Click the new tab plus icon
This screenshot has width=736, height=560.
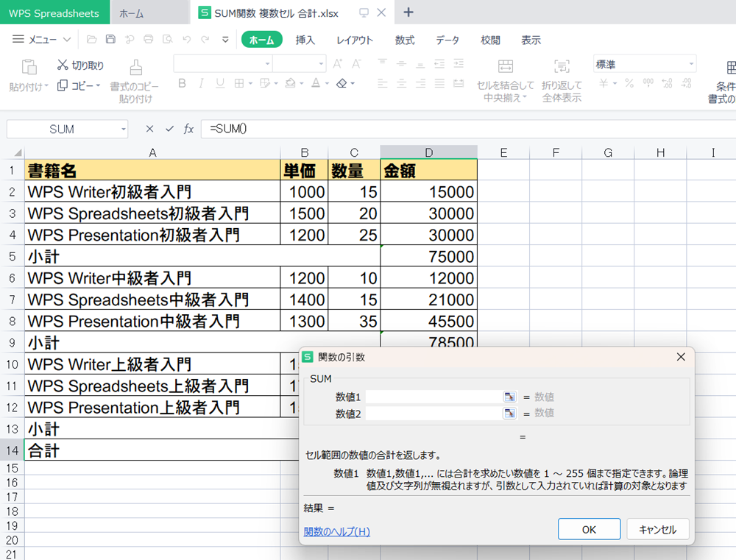tap(408, 13)
